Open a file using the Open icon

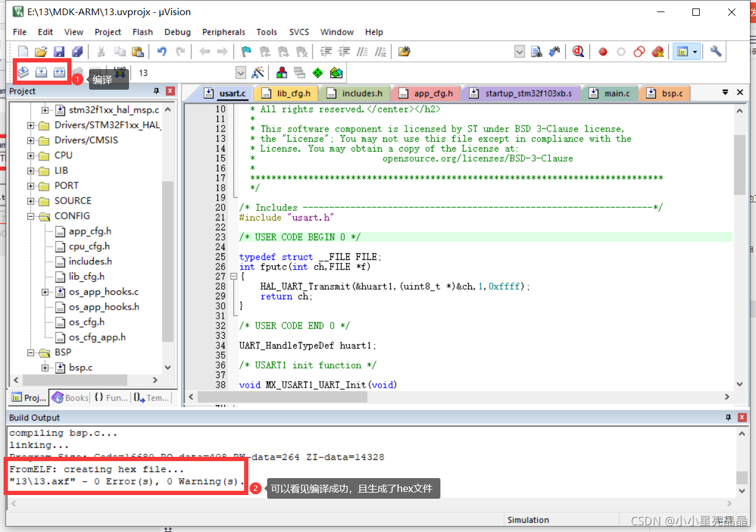(x=41, y=52)
